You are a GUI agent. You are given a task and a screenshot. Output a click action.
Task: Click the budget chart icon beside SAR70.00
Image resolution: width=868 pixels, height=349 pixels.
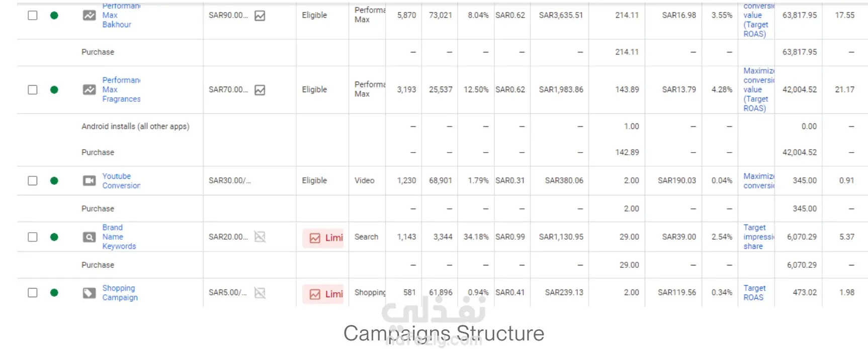(260, 90)
